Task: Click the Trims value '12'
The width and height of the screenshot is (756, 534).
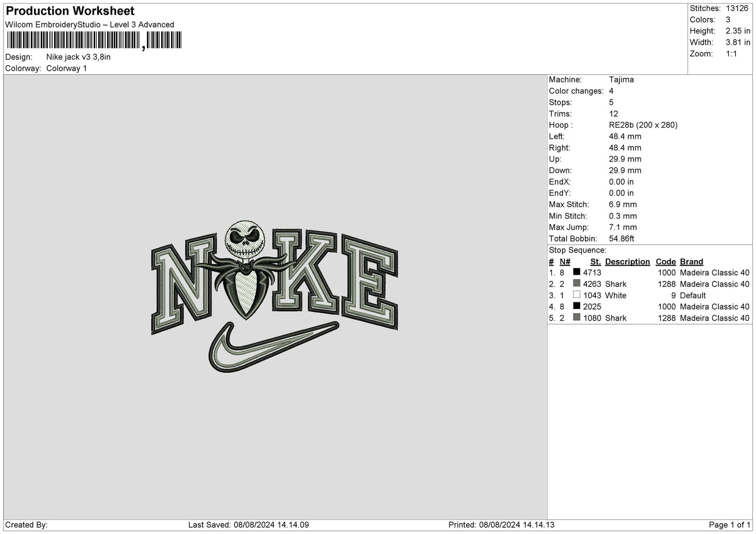Action: point(614,113)
